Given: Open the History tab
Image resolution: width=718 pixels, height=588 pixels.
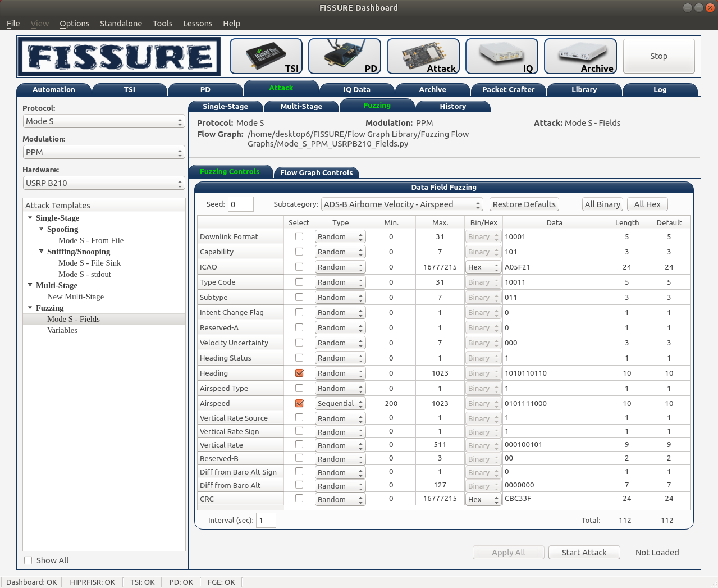Looking at the screenshot, I should click(x=453, y=106).
